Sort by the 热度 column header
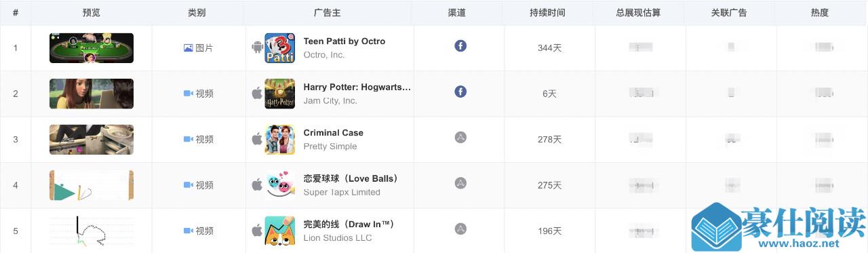868x253 pixels. [x=820, y=13]
